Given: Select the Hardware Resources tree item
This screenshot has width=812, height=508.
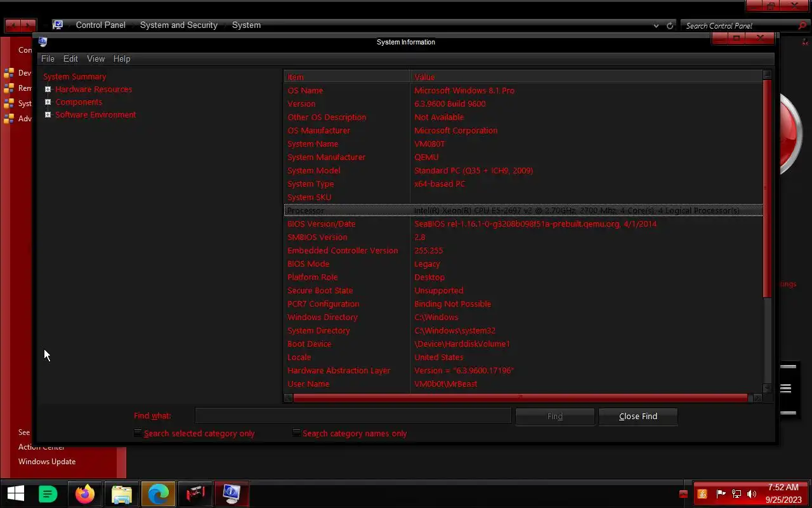Looking at the screenshot, I should click(x=94, y=90).
